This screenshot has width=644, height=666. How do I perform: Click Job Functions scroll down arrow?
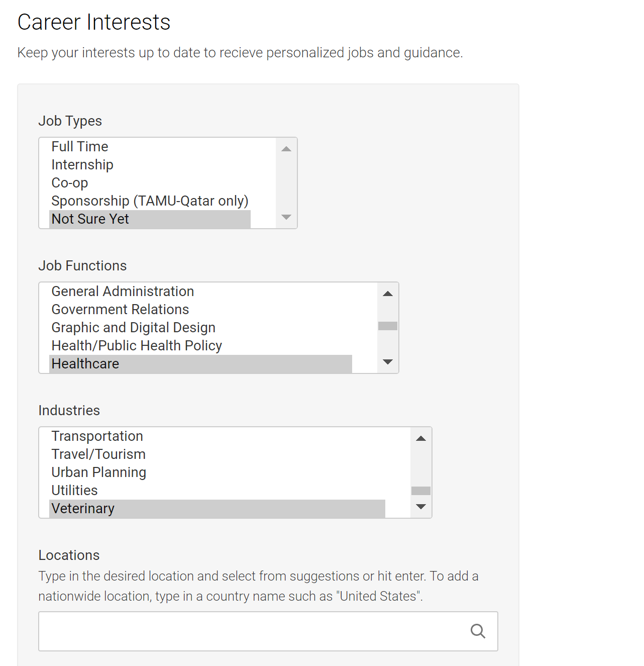388,362
